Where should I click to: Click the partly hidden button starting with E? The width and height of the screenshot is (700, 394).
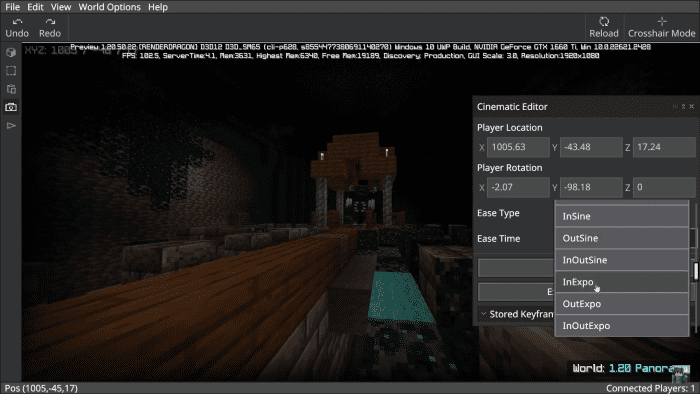tap(516, 292)
